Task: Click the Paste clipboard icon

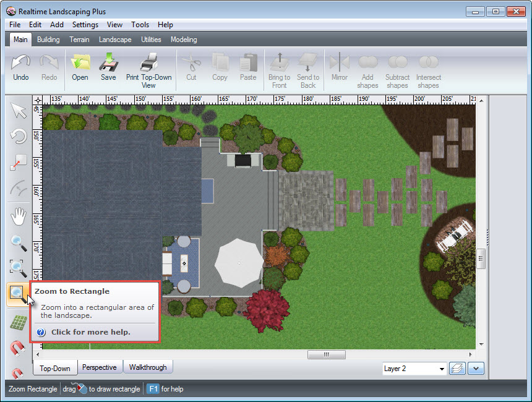Action: (248, 62)
